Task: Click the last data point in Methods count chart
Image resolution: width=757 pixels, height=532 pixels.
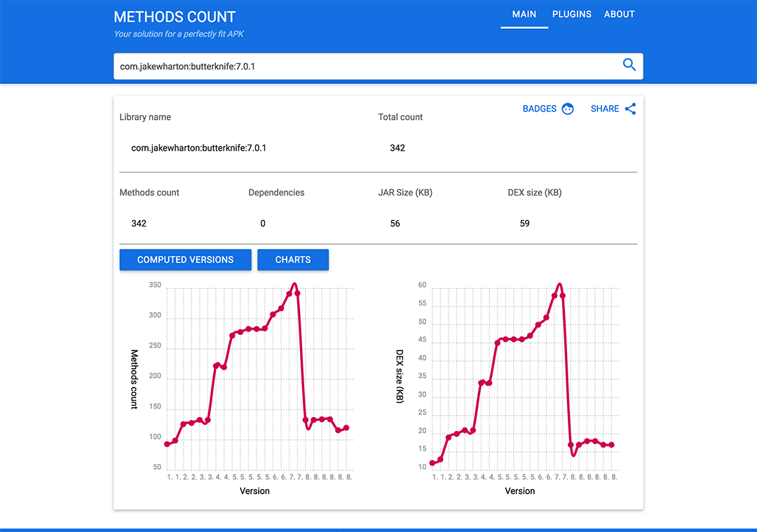Action: (x=346, y=428)
